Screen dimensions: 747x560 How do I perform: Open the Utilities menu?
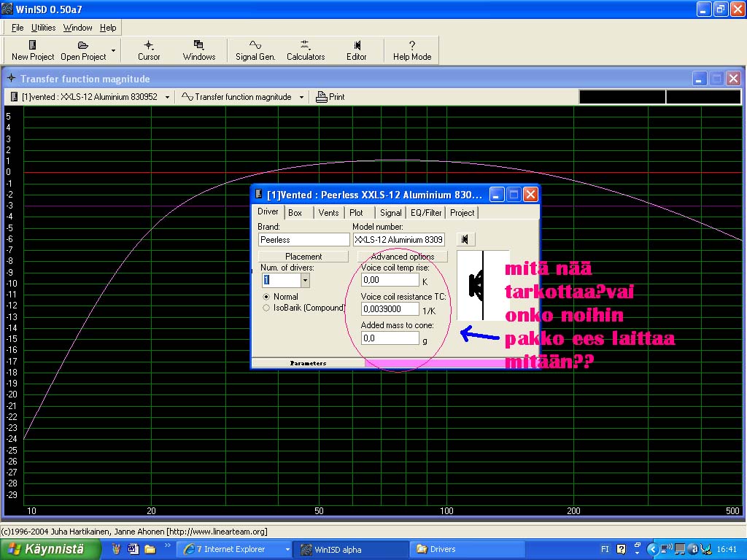43,28
